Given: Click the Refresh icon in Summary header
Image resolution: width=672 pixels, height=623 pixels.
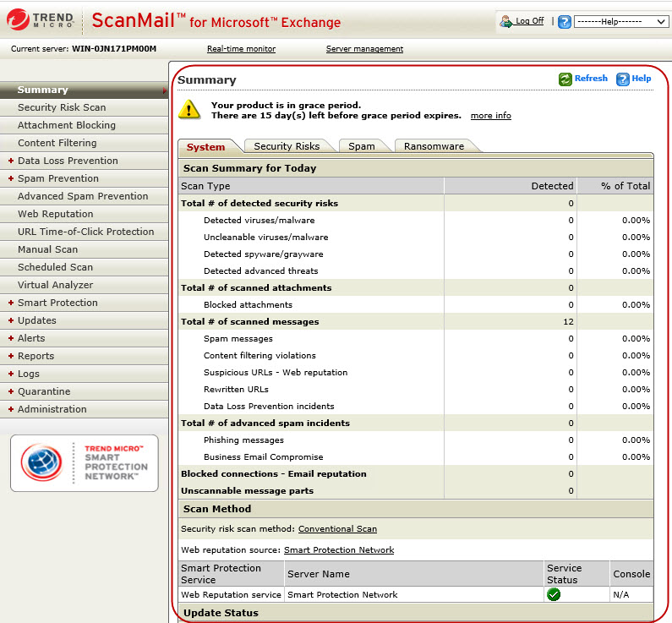Looking at the screenshot, I should tap(565, 79).
